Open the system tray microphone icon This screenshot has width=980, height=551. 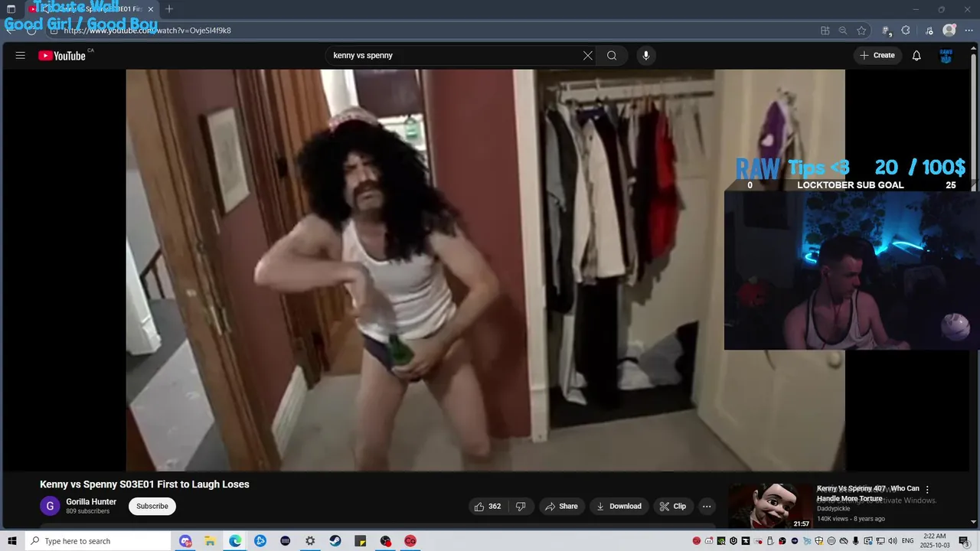point(856,541)
